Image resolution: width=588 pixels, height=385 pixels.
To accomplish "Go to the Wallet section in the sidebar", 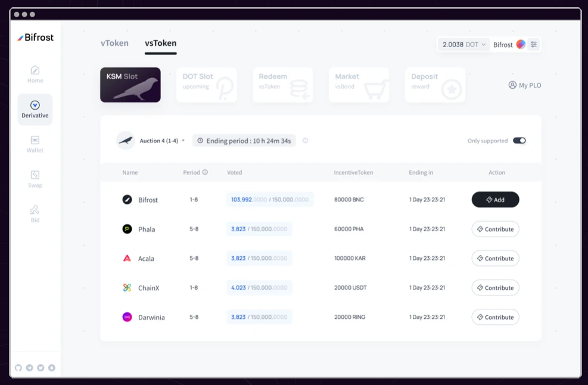I will pyautogui.click(x=35, y=144).
